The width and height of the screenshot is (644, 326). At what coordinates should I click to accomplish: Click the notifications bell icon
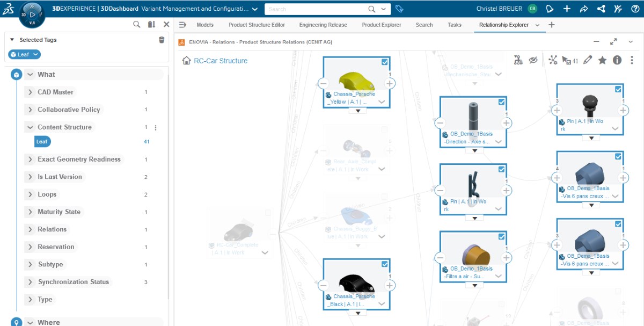(549, 9)
